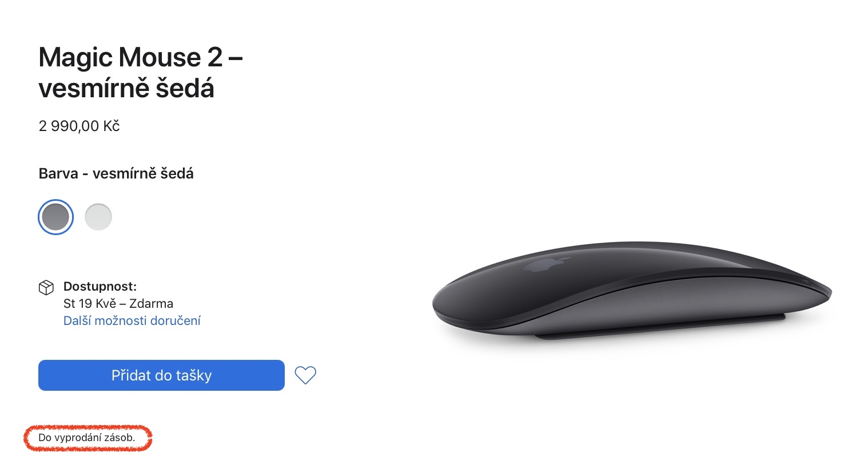The height and width of the screenshot is (476, 868).
Task: Add product to favorites with heart icon
Action: click(x=305, y=375)
